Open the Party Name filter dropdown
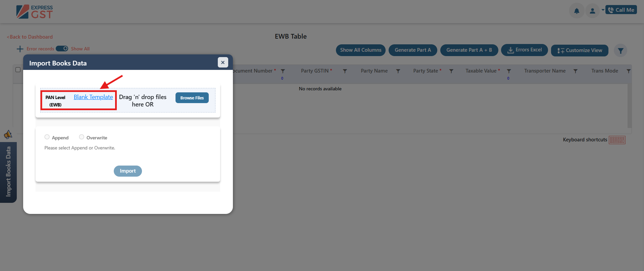The image size is (644, 271). coord(398,71)
